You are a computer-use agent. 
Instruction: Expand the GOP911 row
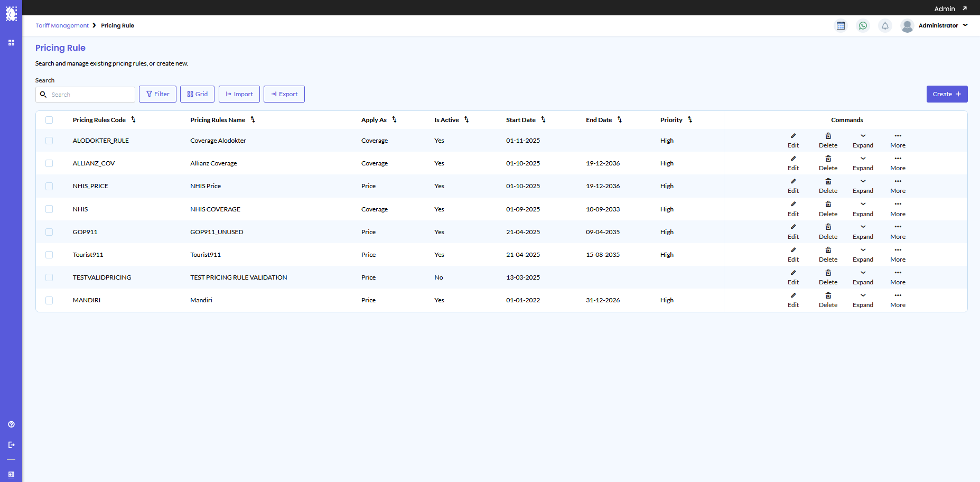click(863, 232)
